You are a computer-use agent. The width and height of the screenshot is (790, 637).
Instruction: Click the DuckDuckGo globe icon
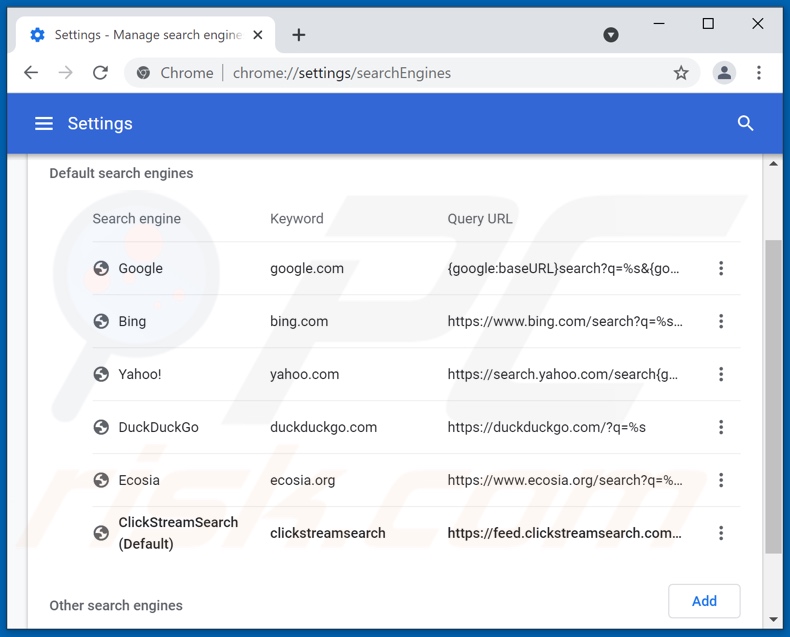(101, 427)
